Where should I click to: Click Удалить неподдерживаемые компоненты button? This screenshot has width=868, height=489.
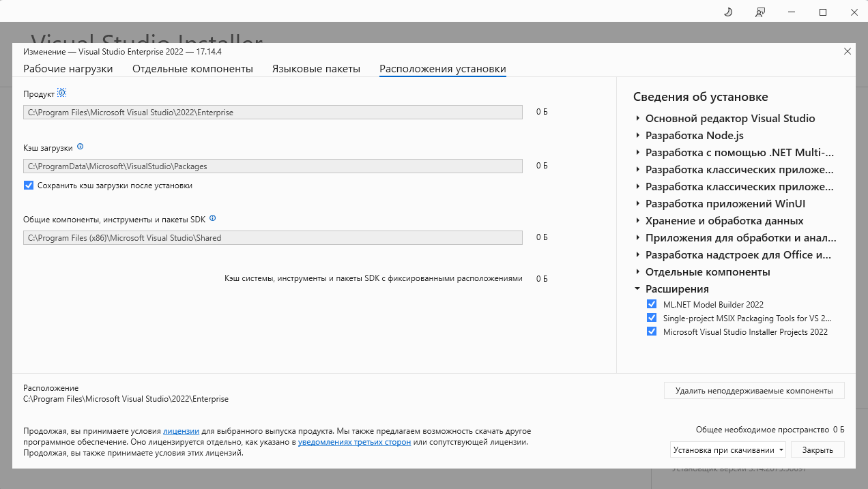[754, 391]
